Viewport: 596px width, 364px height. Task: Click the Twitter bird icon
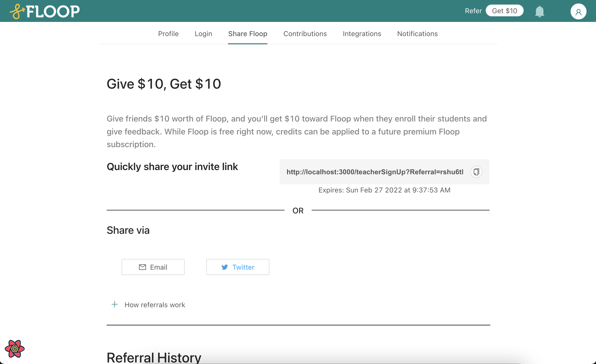pyautogui.click(x=225, y=267)
